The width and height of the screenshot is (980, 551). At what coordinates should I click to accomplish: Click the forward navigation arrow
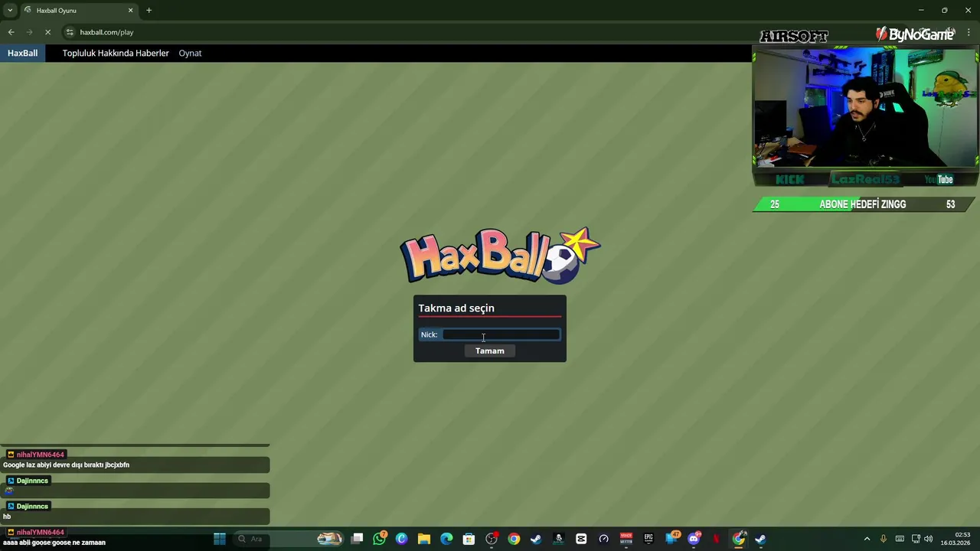click(x=29, y=32)
